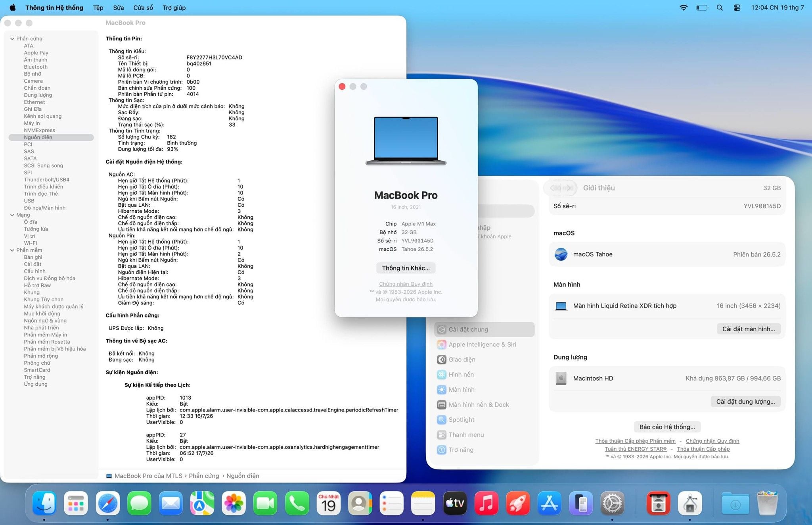
Task: Open Chứng nhận Quy định link in About window
Action: pos(406,284)
